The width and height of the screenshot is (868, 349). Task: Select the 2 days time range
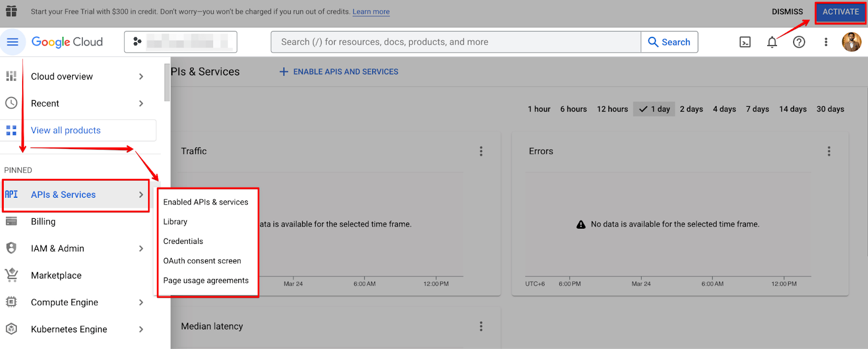pos(692,109)
